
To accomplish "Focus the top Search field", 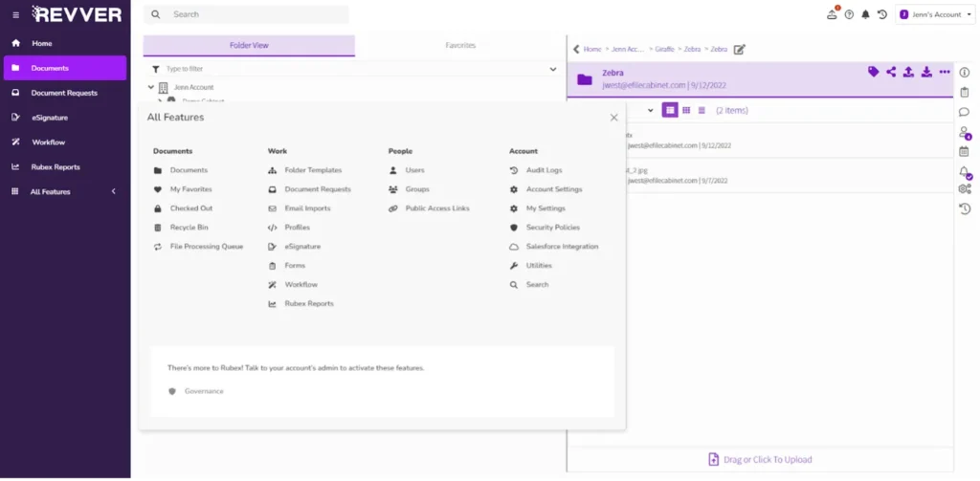I will [246, 14].
